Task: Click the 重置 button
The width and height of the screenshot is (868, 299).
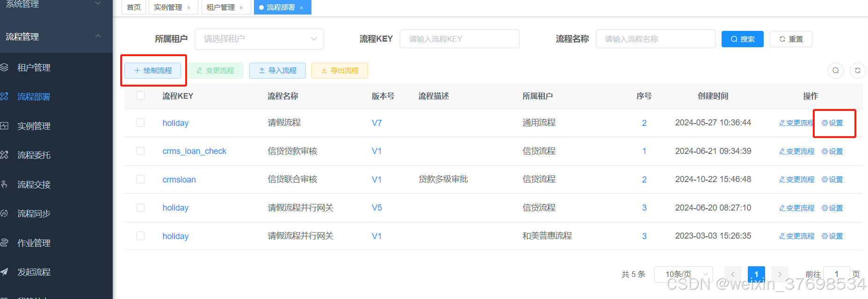Action: pyautogui.click(x=791, y=39)
